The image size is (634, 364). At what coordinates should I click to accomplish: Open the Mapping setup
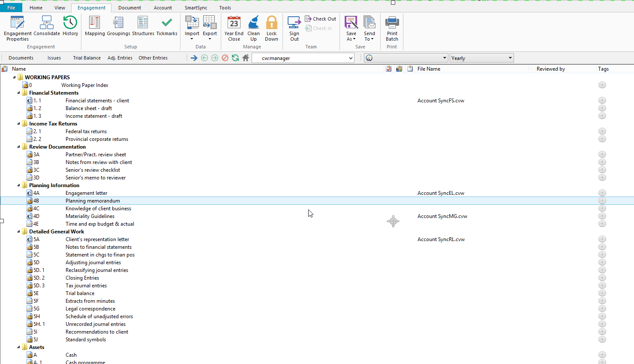click(95, 26)
